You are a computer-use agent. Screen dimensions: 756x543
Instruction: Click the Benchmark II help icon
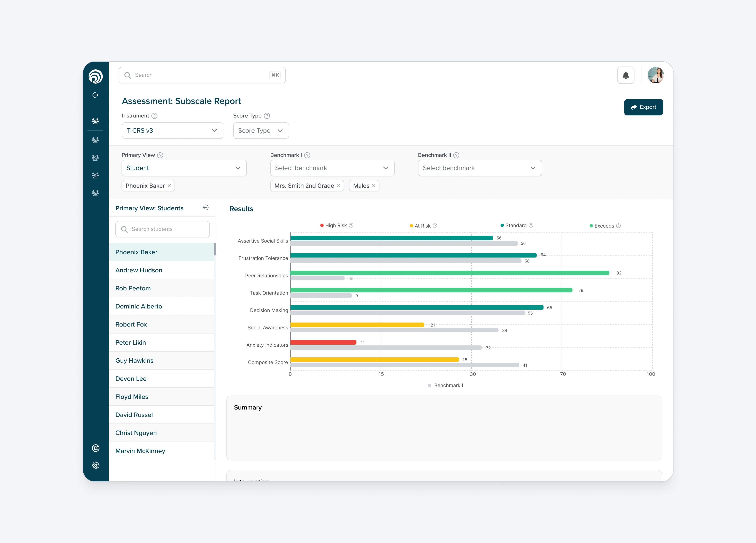click(x=456, y=155)
